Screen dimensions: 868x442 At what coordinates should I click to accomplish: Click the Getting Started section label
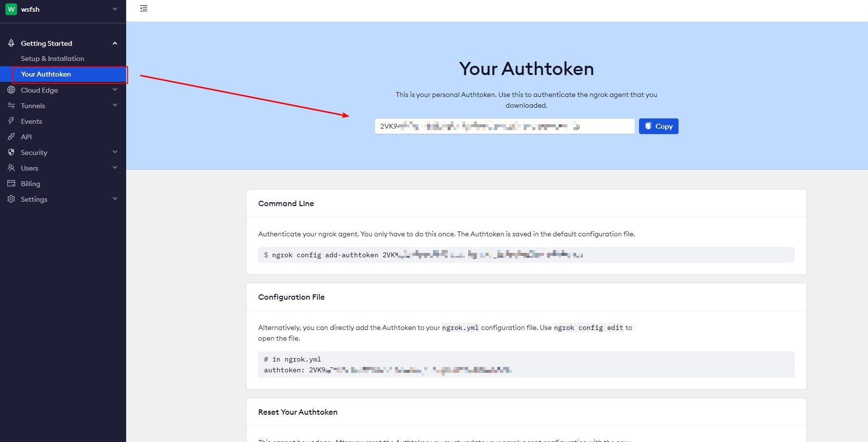(x=46, y=43)
